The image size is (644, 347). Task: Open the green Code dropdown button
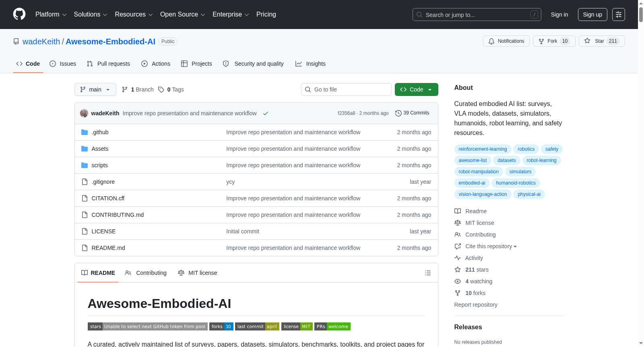pyautogui.click(x=416, y=89)
